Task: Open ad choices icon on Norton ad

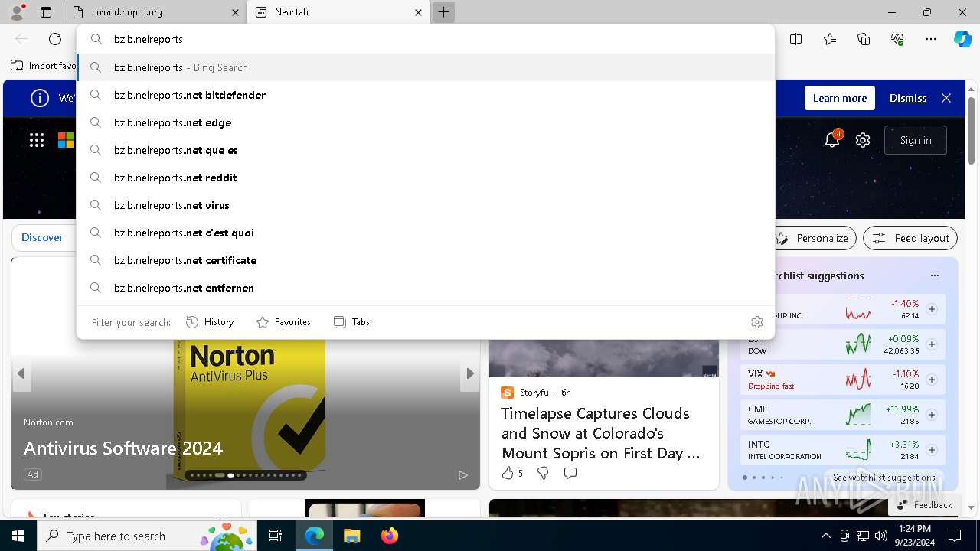Action: pos(463,475)
